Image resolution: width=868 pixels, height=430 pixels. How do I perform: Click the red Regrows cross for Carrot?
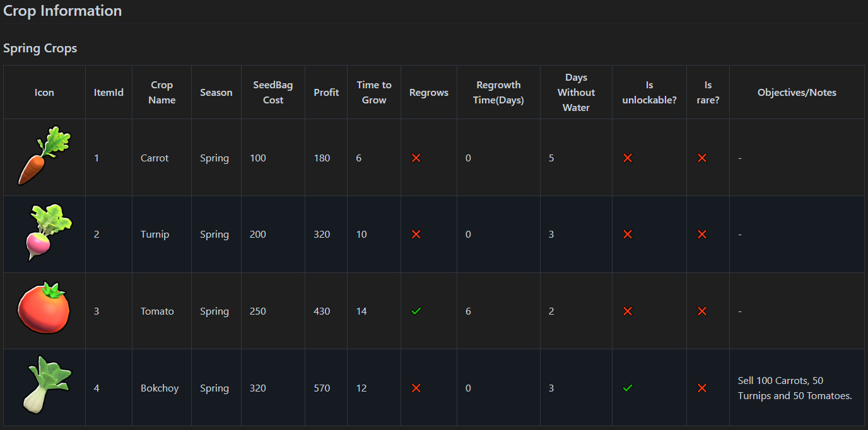[x=416, y=158]
